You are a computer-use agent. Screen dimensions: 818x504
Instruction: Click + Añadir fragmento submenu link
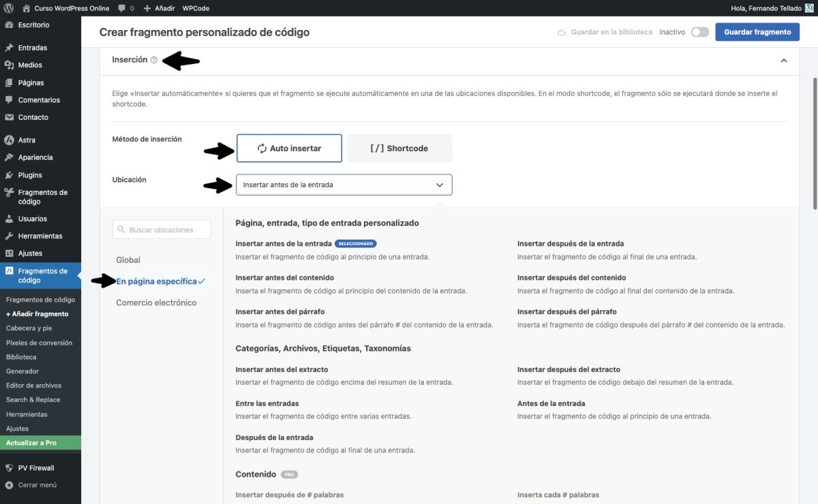37,314
